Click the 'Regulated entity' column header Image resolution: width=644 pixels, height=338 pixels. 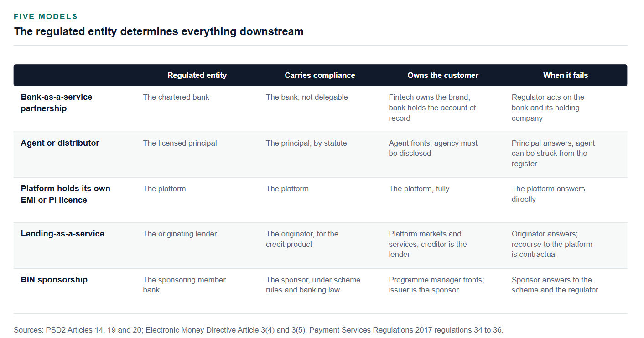(x=197, y=75)
